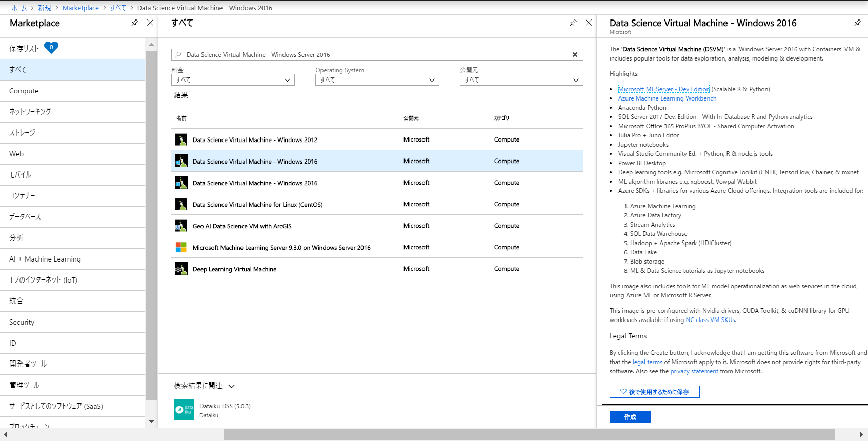Pin the Data Science VM details blade

857,23
